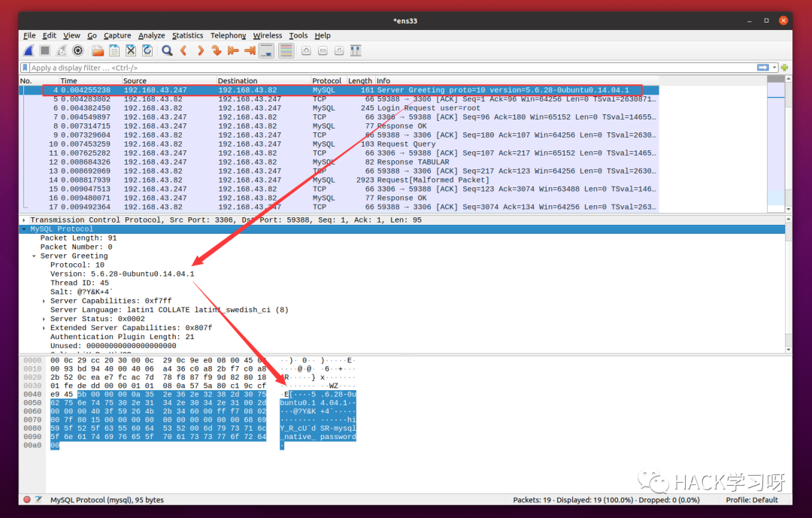This screenshot has height=518, width=812.
Task: Toggle auto-scroll during live capture
Action: (x=267, y=51)
